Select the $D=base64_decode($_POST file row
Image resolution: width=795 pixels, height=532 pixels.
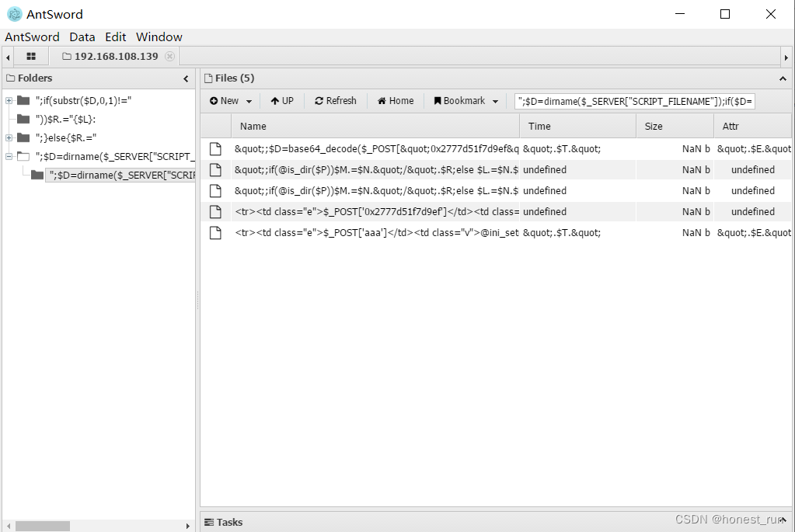(x=496, y=149)
